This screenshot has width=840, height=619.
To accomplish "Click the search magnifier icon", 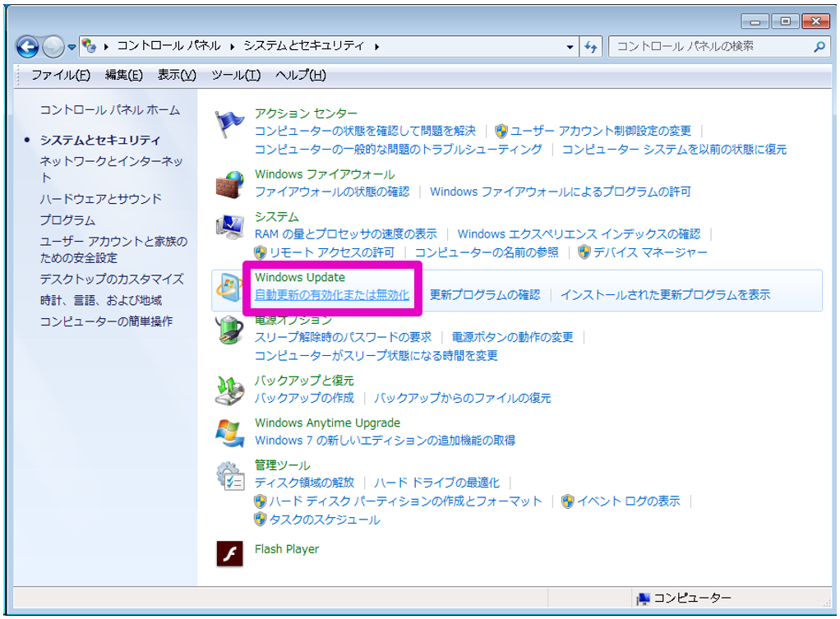I will (819, 47).
